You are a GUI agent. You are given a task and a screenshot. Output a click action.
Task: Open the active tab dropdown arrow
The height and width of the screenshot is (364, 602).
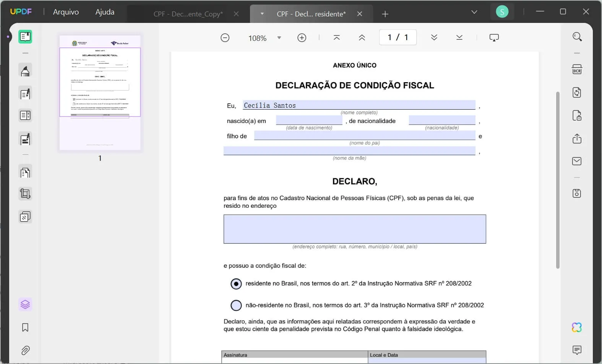point(262,14)
